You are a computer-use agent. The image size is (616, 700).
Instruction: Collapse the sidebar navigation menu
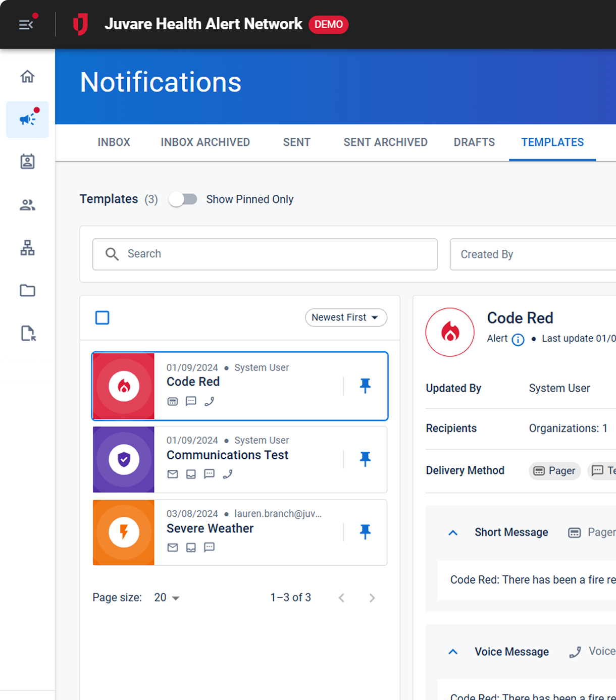click(x=26, y=24)
